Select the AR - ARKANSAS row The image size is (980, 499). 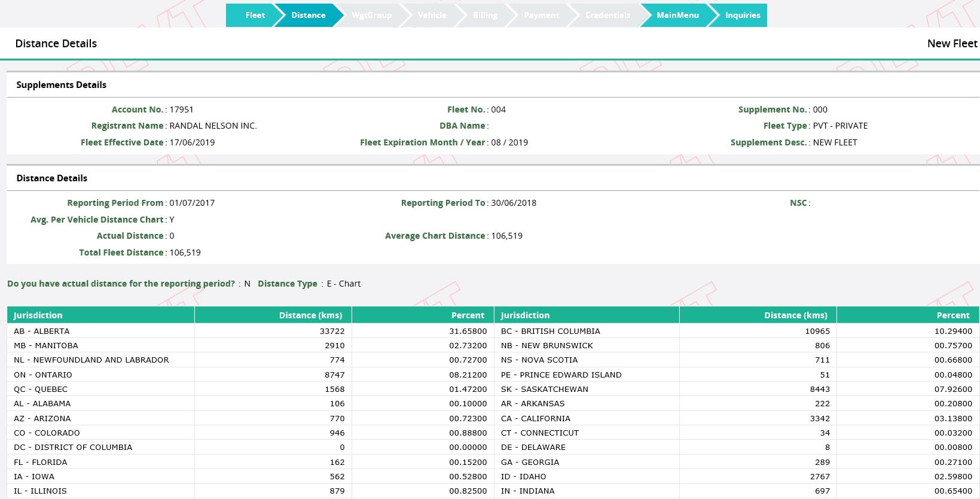(737, 403)
